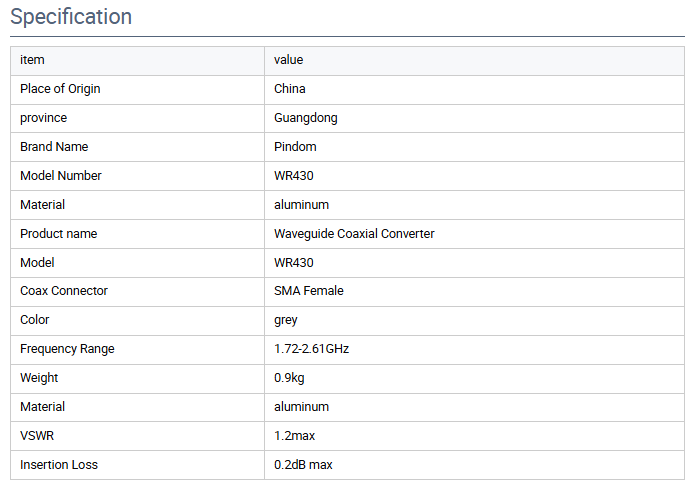Click the 'Brand Name' label
Viewport: 693px width, 488px height.
[x=54, y=147]
